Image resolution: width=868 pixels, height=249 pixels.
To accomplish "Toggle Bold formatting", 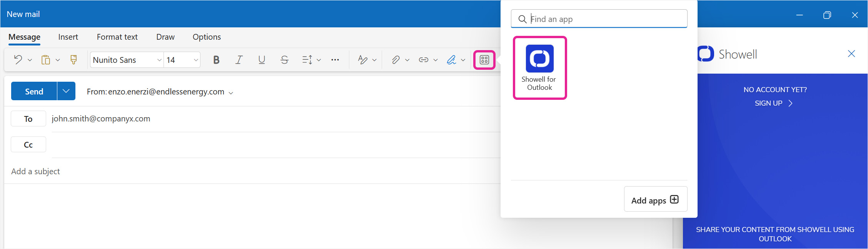I will (216, 60).
